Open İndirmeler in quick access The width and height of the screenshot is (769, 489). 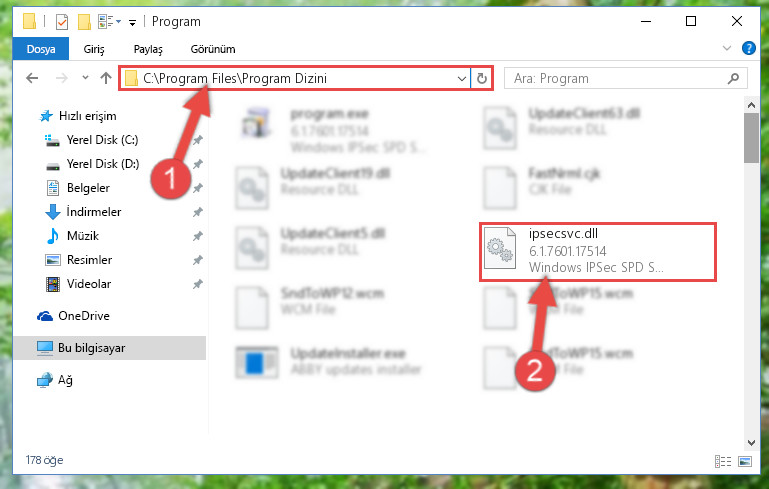click(94, 212)
